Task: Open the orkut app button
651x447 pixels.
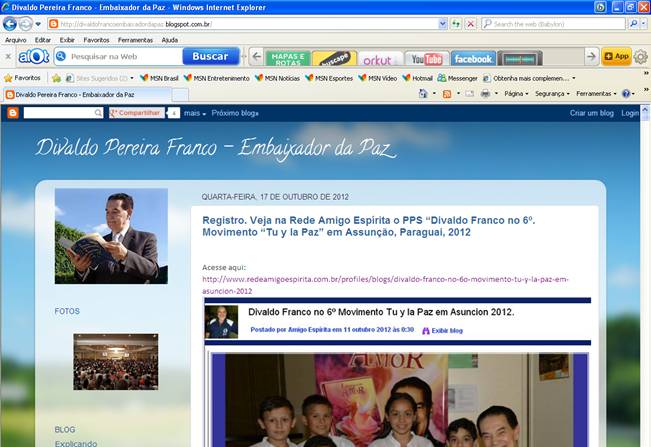Action: (380, 59)
